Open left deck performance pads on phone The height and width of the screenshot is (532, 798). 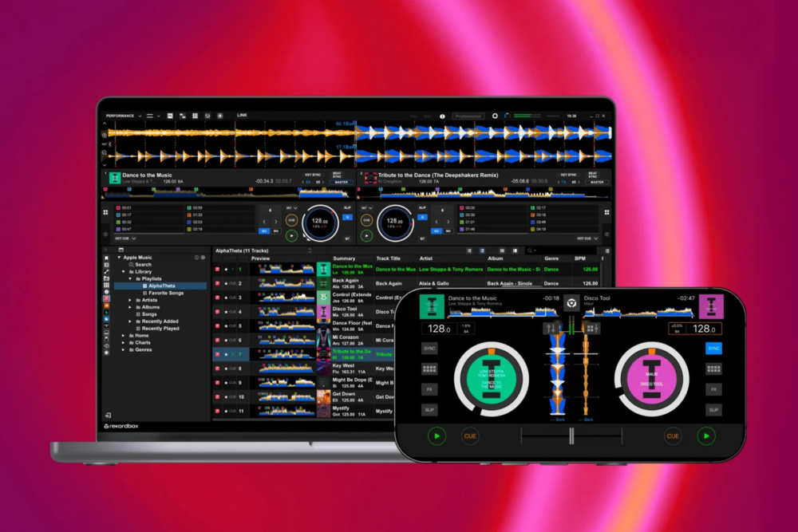coord(429,368)
